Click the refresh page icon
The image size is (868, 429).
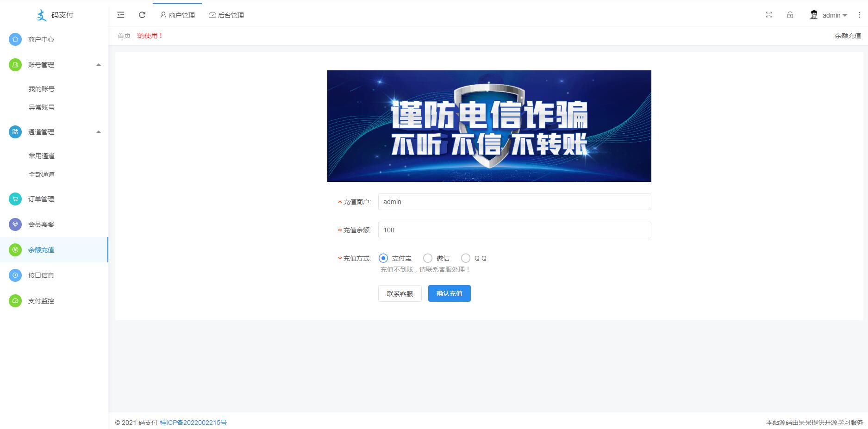[x=142, y=15]
